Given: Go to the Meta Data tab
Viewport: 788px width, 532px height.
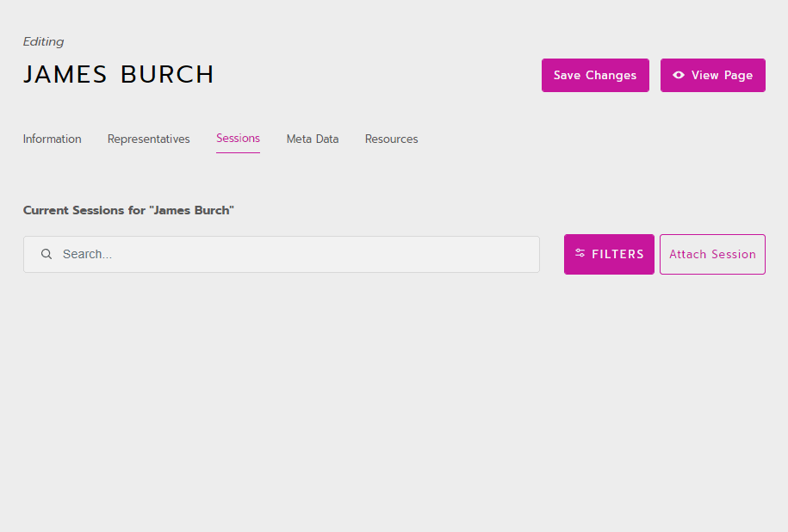Looking at the screenshot, I should point(312,139).
